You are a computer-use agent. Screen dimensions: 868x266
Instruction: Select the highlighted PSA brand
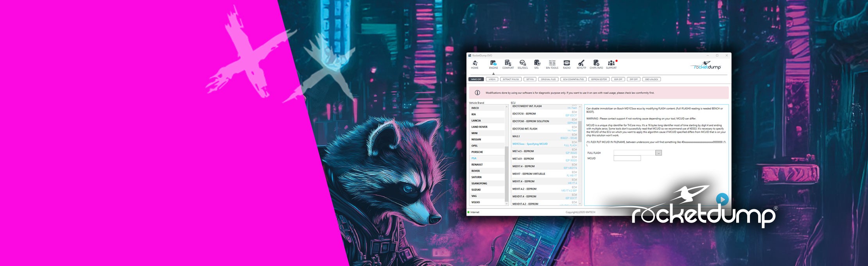487,158
